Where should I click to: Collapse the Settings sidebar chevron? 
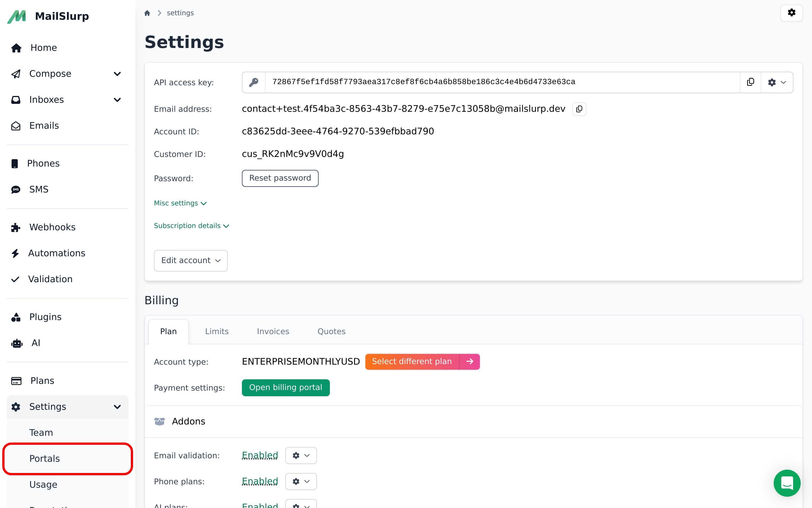pos(117,407)
